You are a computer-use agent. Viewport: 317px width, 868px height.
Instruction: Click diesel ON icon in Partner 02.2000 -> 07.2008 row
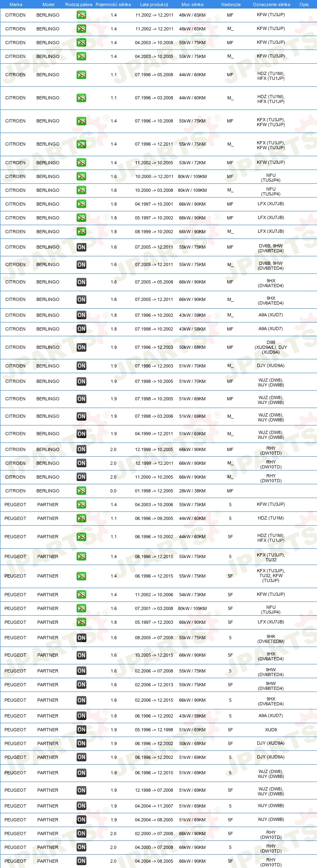[81, 834]
